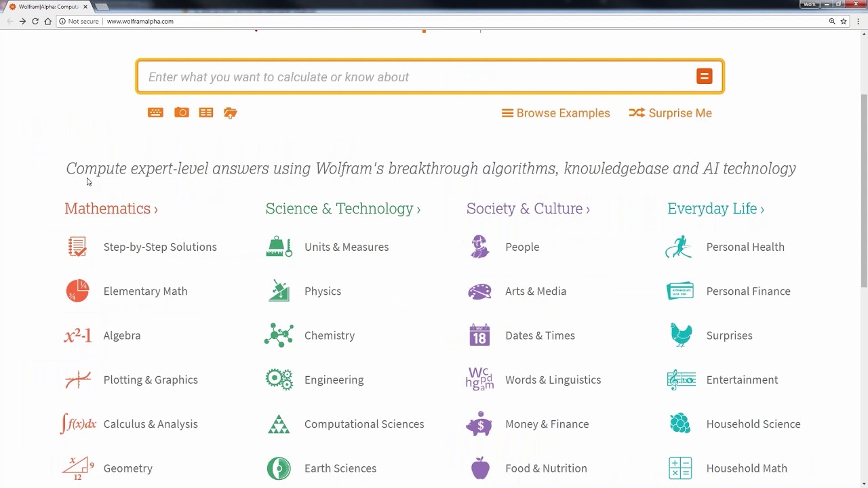
Task: Select the Wolfram|Alpha browser tab
Action: point(47,6)
